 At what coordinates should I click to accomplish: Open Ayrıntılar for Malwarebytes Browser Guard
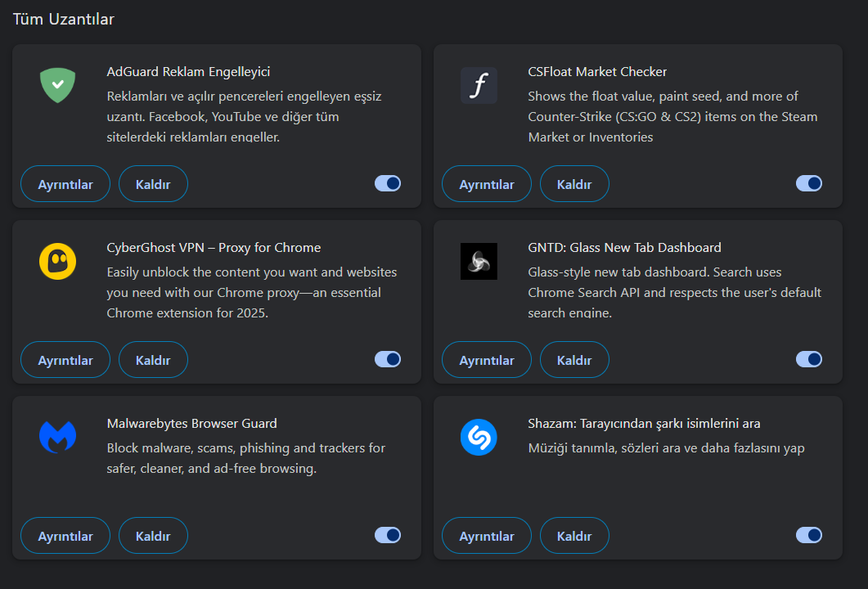pos(65,536)
